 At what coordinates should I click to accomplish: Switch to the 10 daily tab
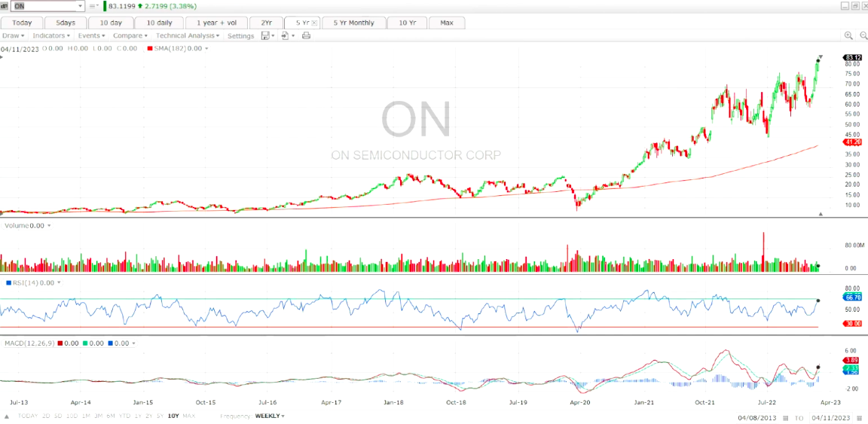[160, 23]
